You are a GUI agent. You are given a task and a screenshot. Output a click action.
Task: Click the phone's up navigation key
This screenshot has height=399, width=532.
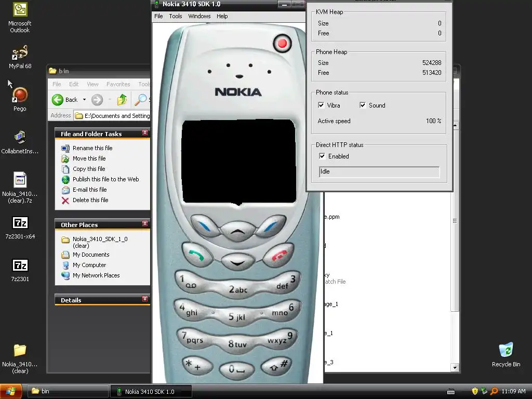pyautogui.click(x=238, y=231)
